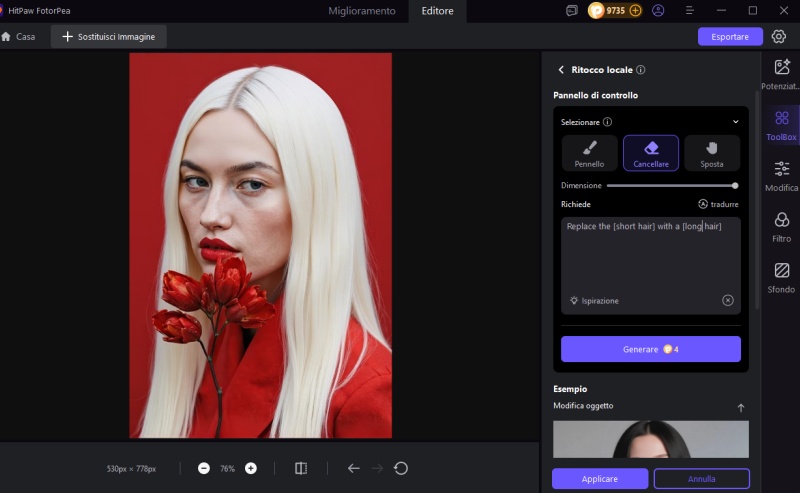
Task: Collapse the Modifica oggetto example arrow
Action: (x=740, y=407)
